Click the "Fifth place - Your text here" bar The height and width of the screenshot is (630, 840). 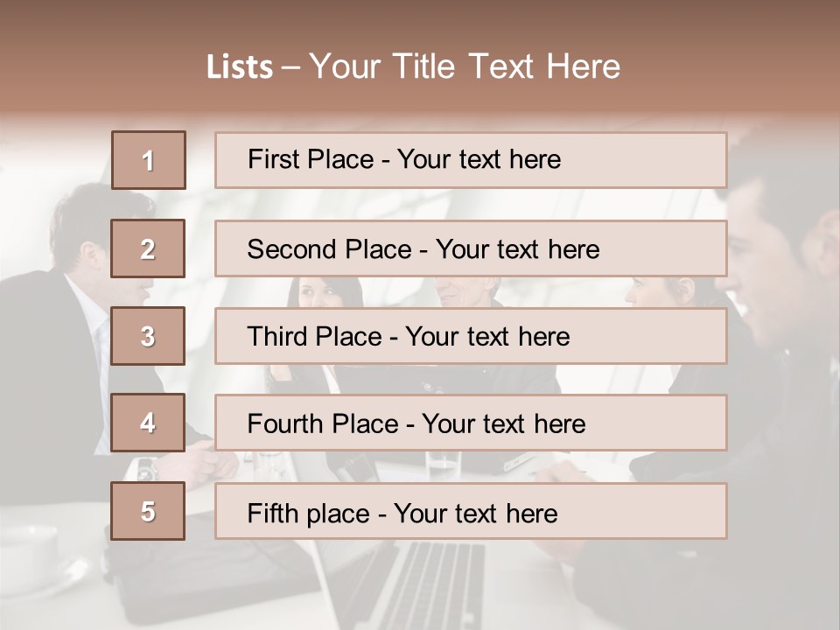click(x=471, y=511)
